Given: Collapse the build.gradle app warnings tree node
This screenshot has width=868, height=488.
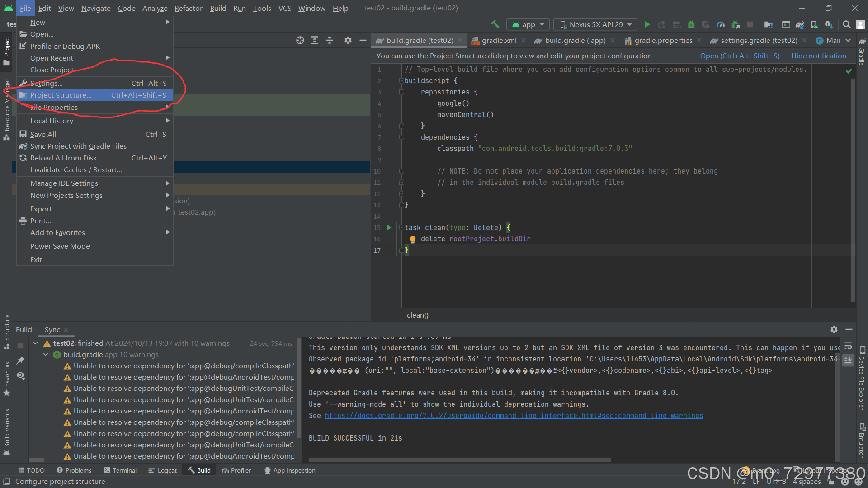Looking at the screenshot, I should point(46,355).
